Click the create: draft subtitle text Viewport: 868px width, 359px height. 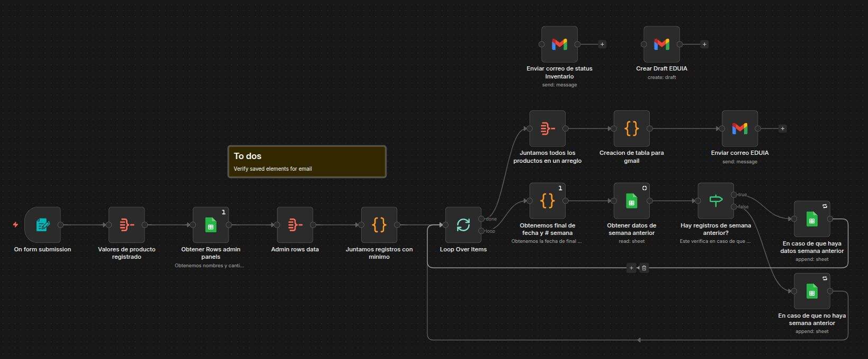662,77
